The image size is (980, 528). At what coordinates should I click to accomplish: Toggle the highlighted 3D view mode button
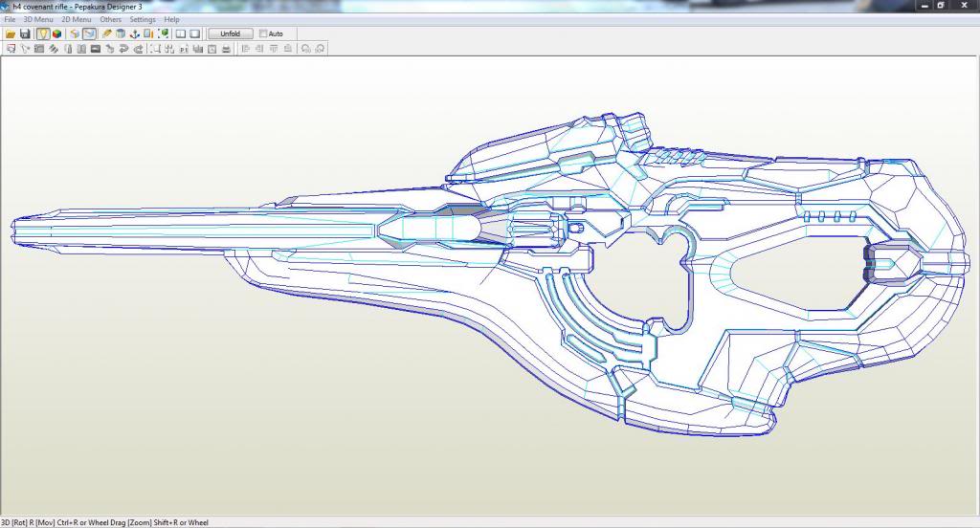pos(89,33)
